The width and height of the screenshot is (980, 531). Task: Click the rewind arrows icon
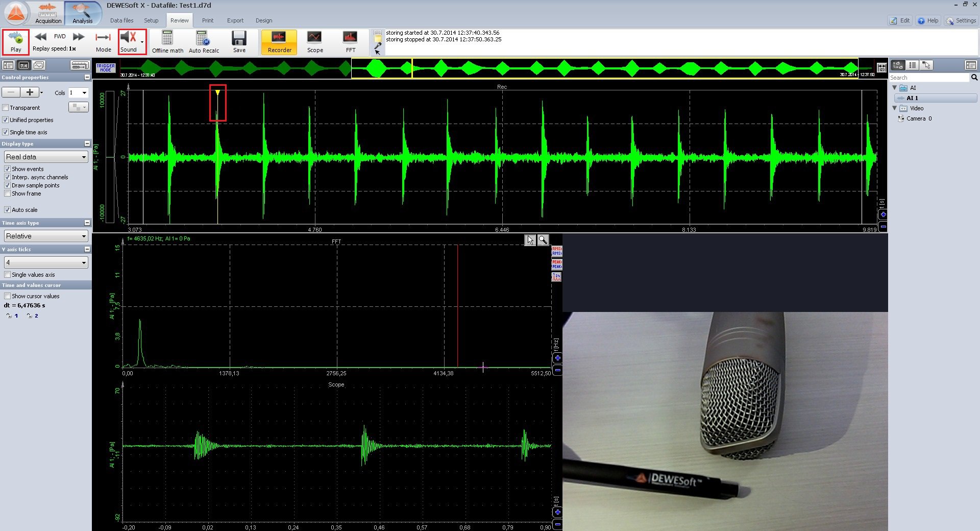(41, 37)
